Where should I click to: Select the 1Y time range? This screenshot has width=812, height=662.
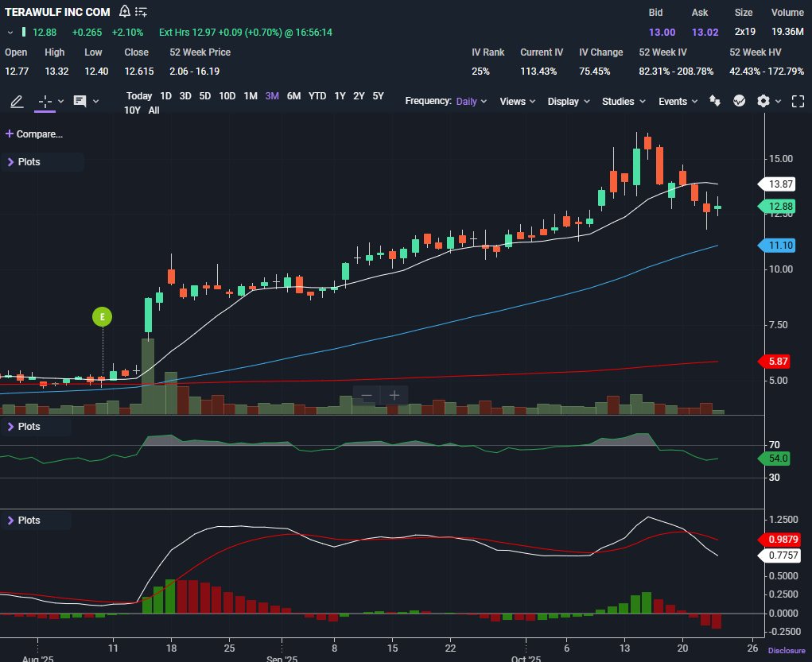pos(340,95)
